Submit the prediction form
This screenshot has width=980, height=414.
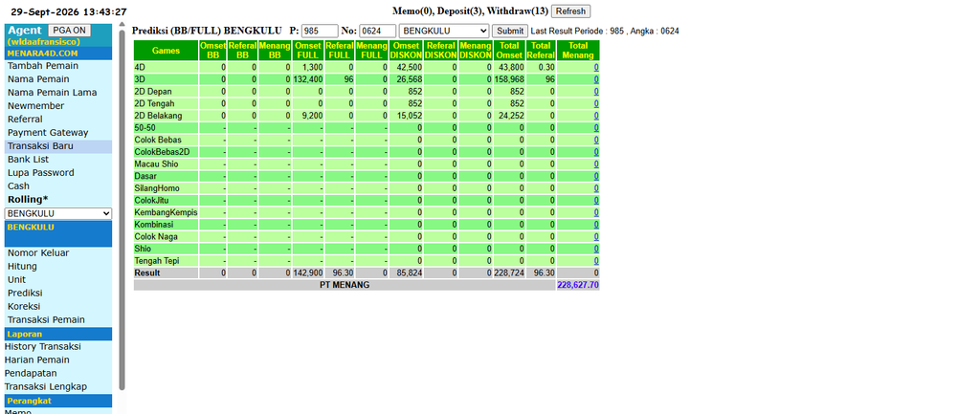[x=510, y=31]
